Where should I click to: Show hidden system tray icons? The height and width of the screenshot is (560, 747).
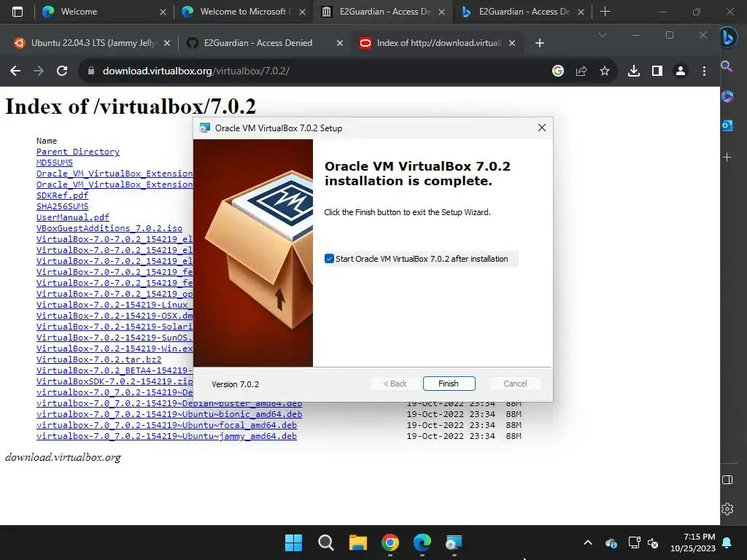pyautogui.click(x=588, y=542)
